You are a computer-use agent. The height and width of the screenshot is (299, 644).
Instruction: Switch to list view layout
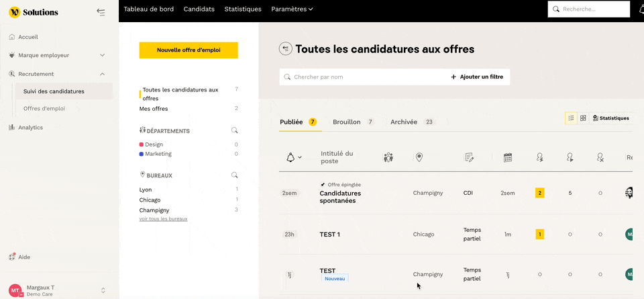tap(571, 118)
